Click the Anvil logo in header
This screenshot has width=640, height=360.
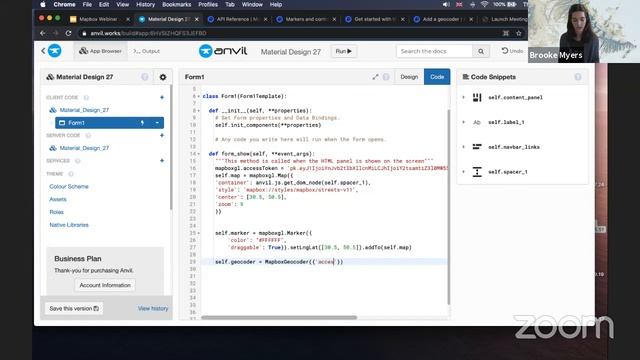pyautogui.click(x=223, y=51)
